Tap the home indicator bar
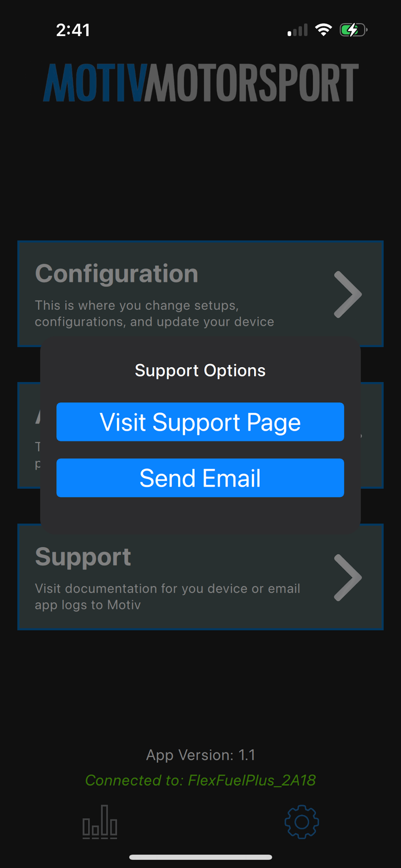 point(201,857)
